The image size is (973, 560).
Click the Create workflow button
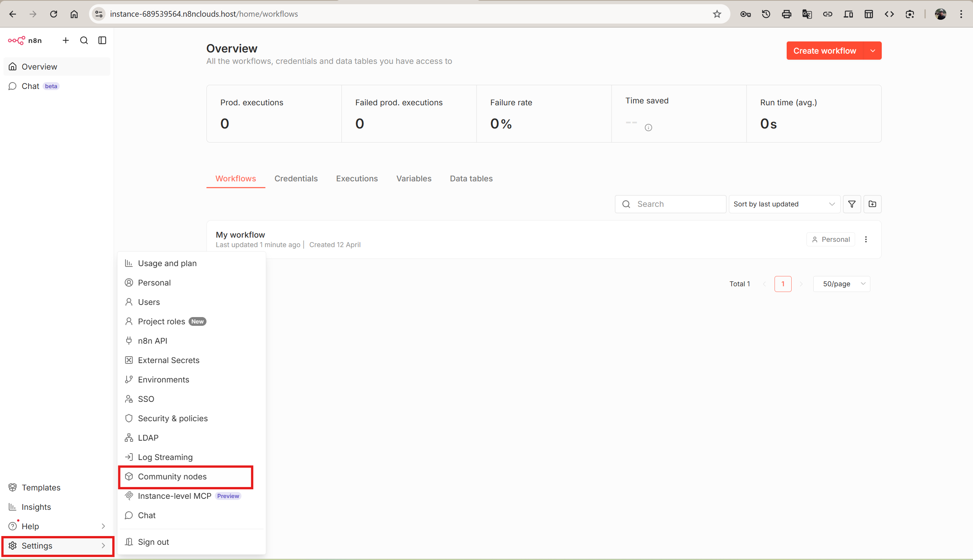pyautogui.click(x=825, y=51)
